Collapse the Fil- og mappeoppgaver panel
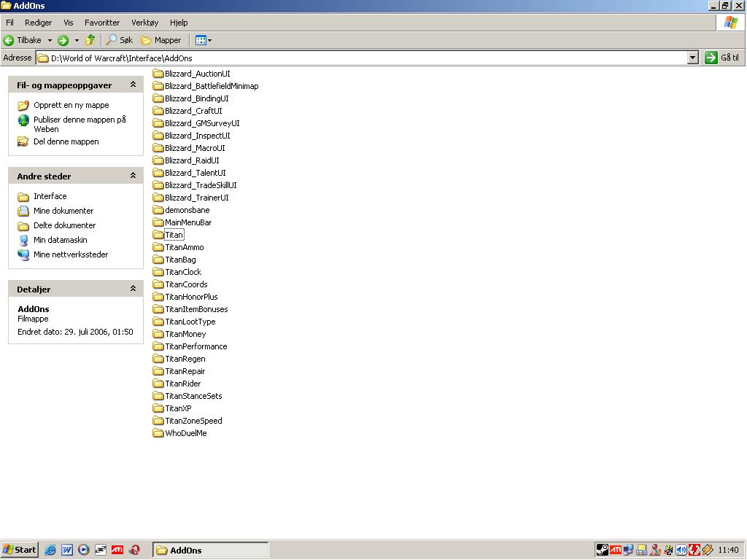 click(x=133, y=85)
